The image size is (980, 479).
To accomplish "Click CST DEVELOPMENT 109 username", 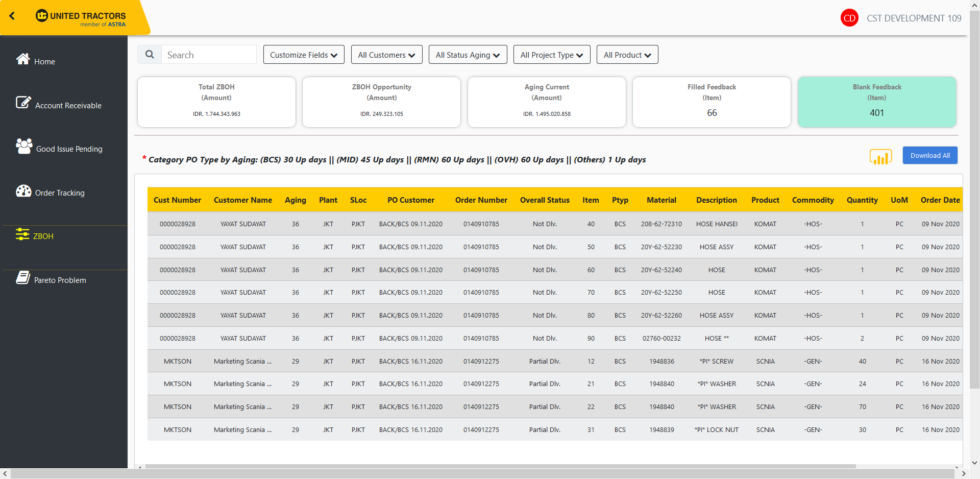I will (914, 18).
